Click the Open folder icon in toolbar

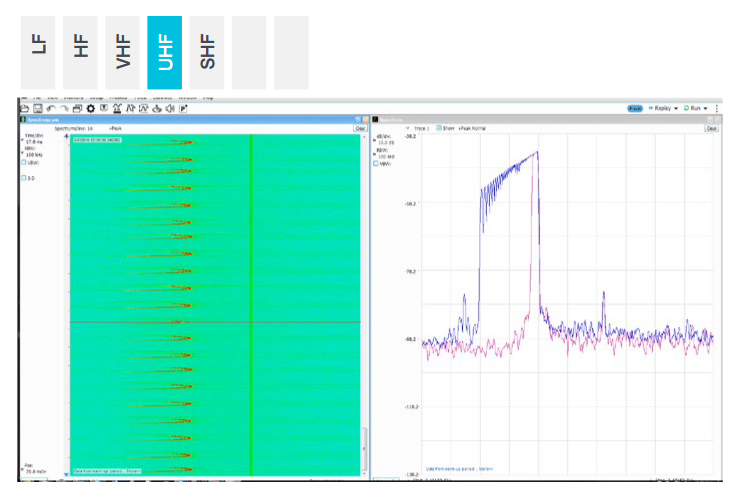coord(24,108)
